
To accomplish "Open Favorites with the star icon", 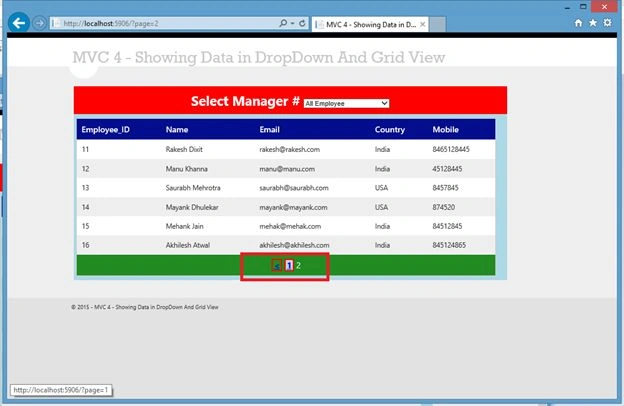I will [593, 23].
